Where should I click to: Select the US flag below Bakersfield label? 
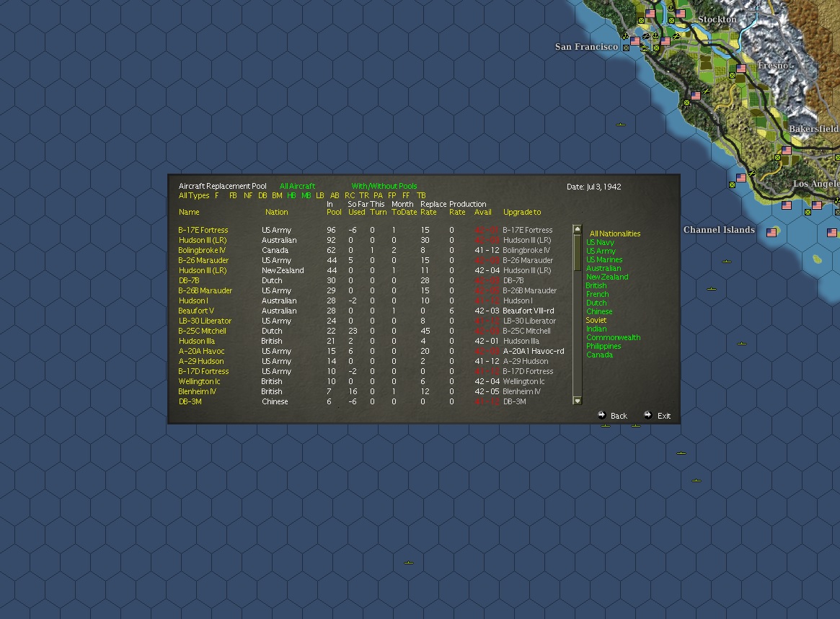(787, 151)
